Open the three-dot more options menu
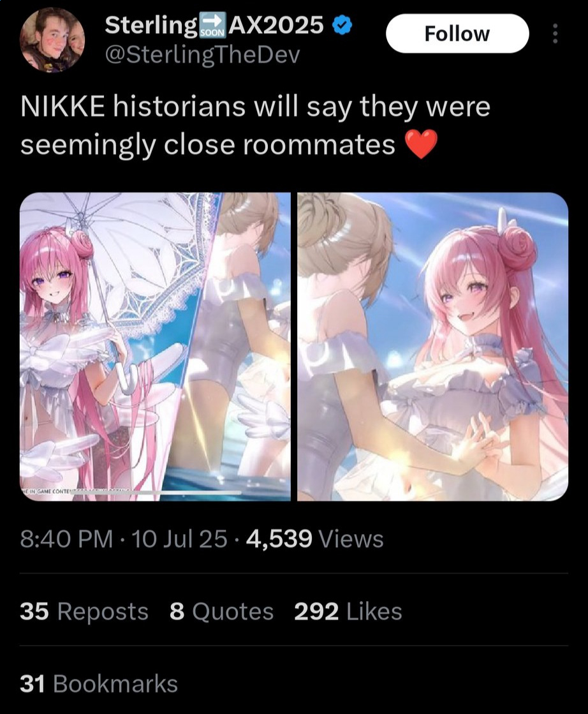The width and height of the screenshot is (588, 714). point(554,33)
